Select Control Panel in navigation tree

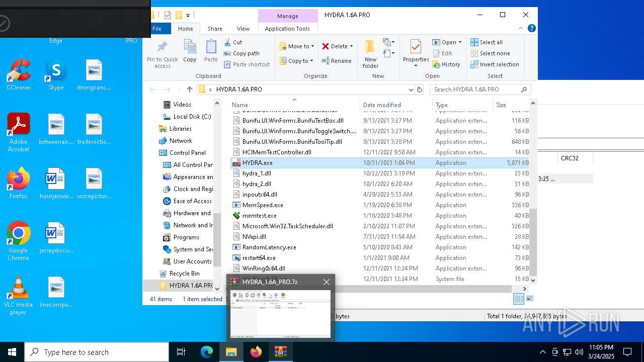coord(187,153)
